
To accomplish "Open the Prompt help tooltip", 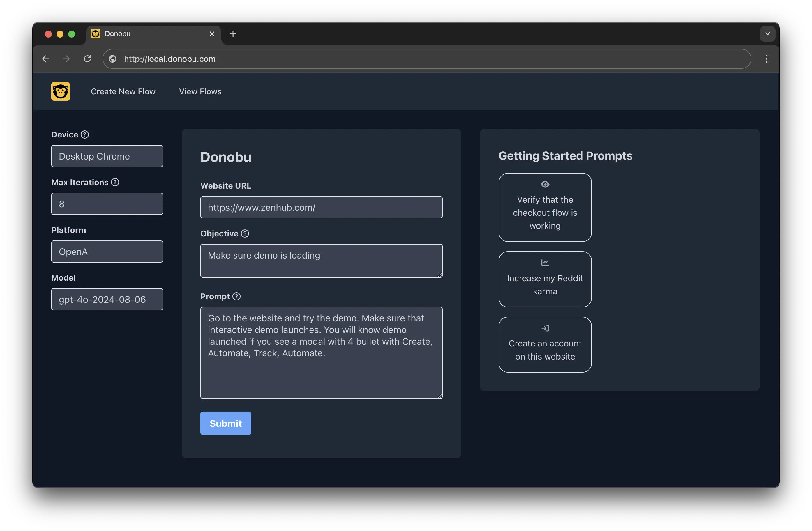I will [237, 296].
